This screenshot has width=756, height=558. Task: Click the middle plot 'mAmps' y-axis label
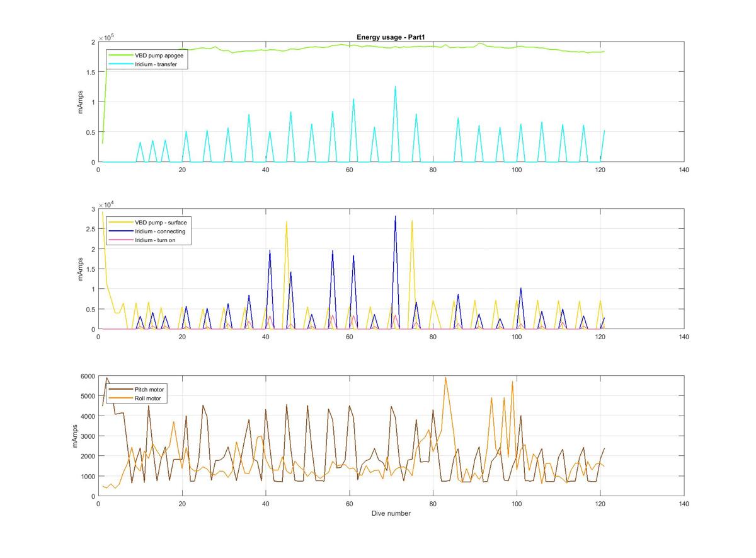(x=80, y=269)
